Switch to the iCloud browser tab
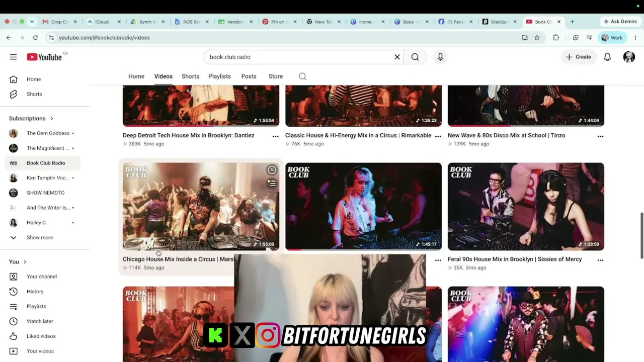 [x=102, y=22]
